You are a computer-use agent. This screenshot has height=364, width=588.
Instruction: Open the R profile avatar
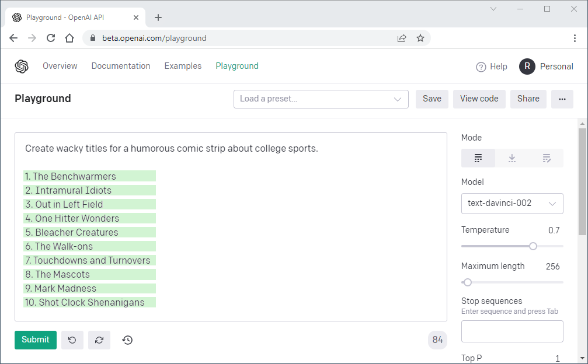(x=527, y=66)
